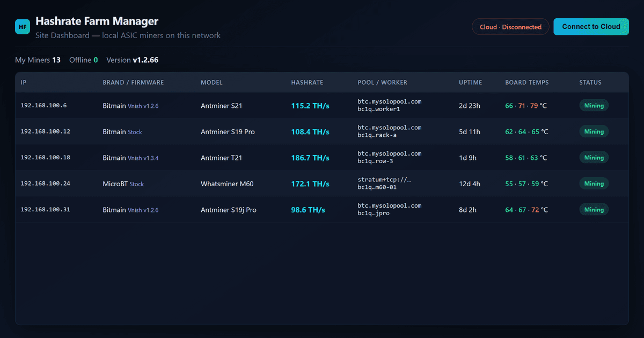
Task: Click Mining badge for Antminer S19 Pro
Action: click(x=594, y=131)
